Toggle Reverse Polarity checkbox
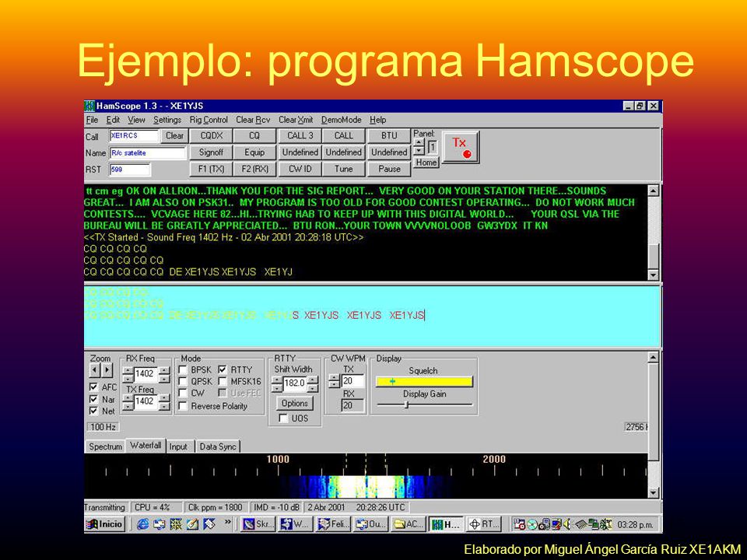Image resolution: width=747 pixels, height=560 pixels. [x=182, y=406]
